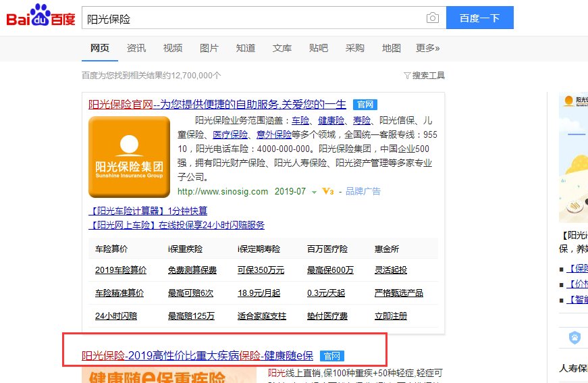Click the 健康随e保重疾险 banner image

169,376
